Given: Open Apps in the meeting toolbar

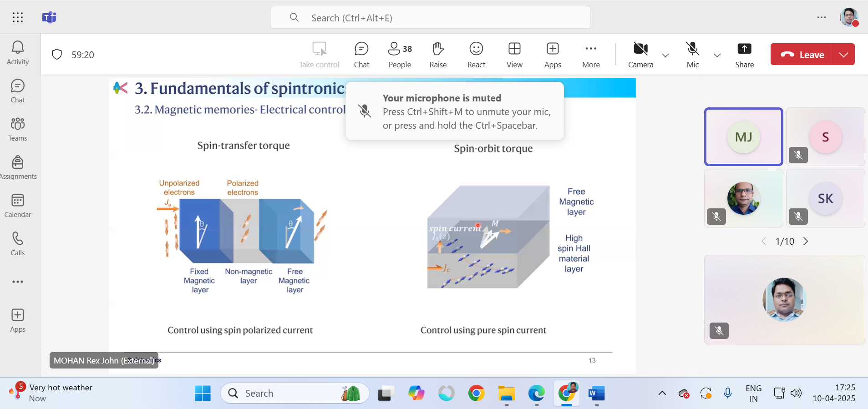Looking at the screenshot, I should coord(553,55).
